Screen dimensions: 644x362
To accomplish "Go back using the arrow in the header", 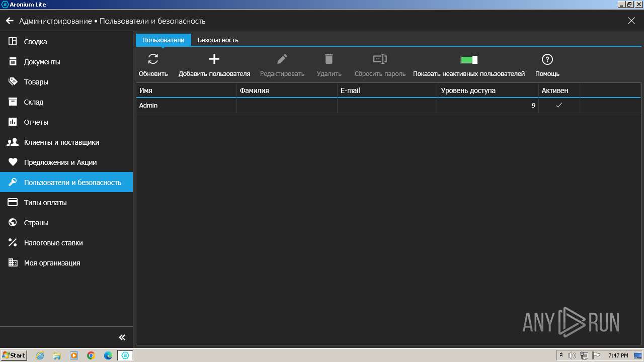I will pos(10,21).
